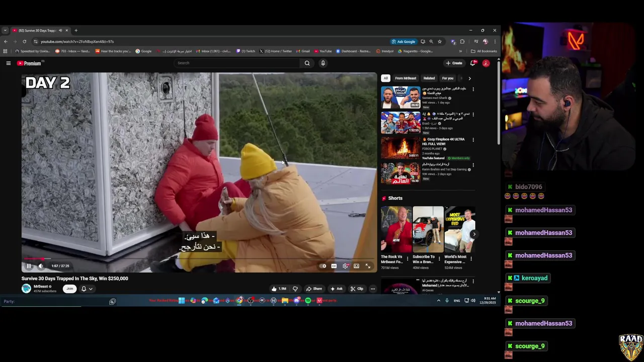Select the All filter chip
Image resolution: width=644 pixels, height=362 pixels.
[385, 78]
